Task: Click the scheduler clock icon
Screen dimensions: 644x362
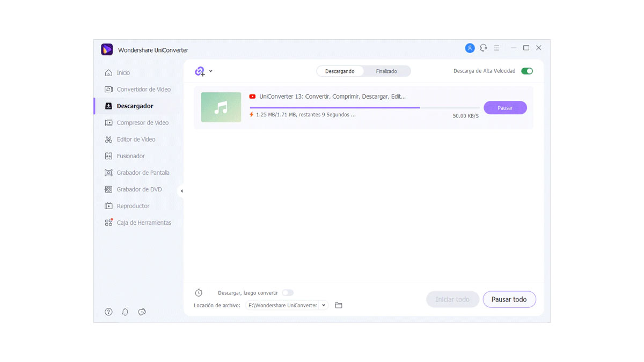Action: 199,293
